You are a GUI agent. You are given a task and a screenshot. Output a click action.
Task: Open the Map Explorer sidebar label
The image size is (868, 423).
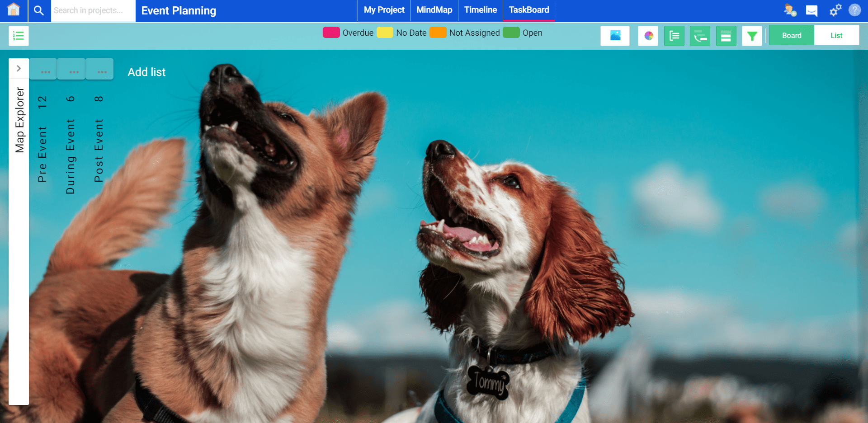tap(19, 120)
